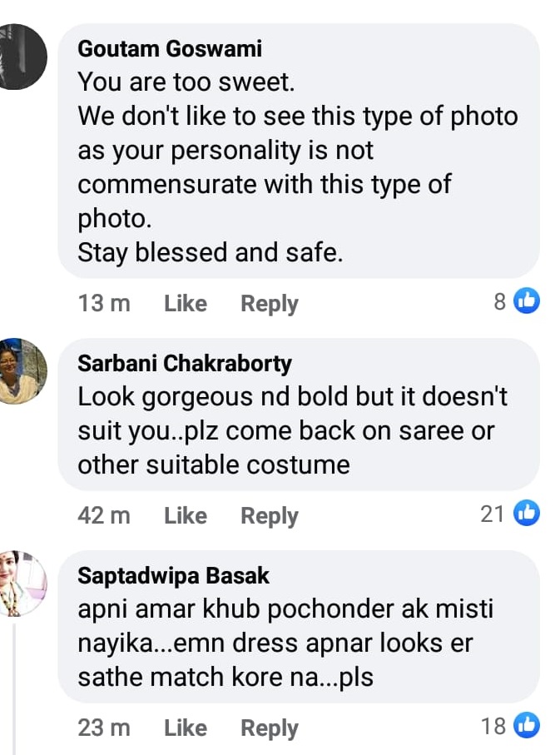
Task: Reply to Goutam Goswami's comment
Action: [269, 304]
